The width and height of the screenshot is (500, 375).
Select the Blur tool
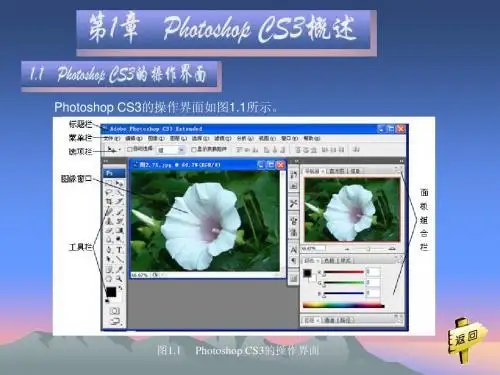[109, 239]
